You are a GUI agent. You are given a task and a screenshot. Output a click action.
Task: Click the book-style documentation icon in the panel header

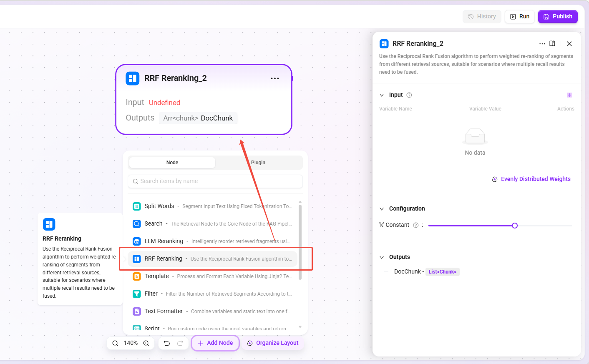click(x=552, y=44)
